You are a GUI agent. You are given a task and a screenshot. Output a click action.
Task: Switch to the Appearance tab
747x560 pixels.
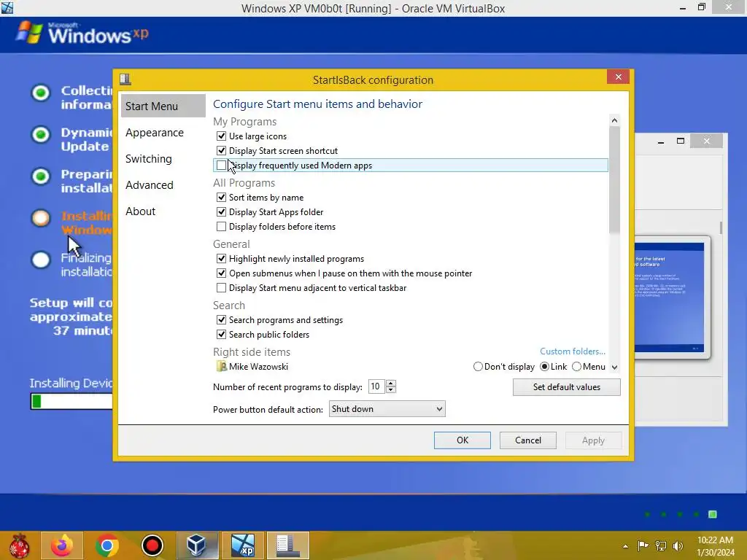[155, 133]
